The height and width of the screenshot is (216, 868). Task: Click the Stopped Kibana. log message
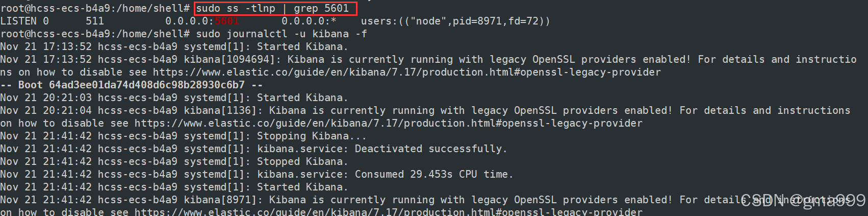click(x=302, y=161)
